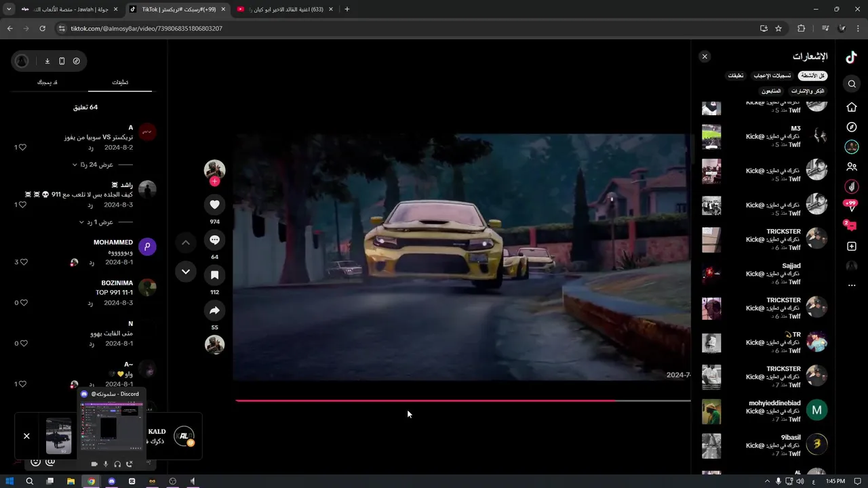Open the M3 notification
The width and height of the screenshot is (868, 488).
click(764, 136)
